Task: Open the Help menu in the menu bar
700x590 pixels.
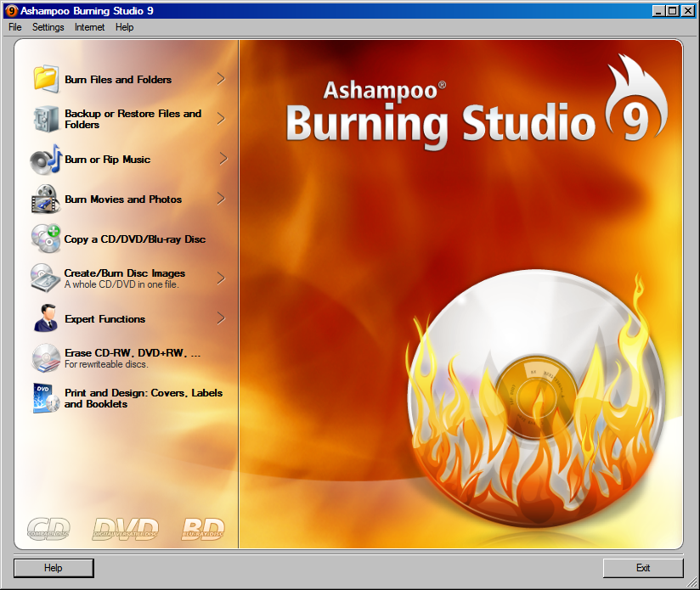Action: coord(125,27)
